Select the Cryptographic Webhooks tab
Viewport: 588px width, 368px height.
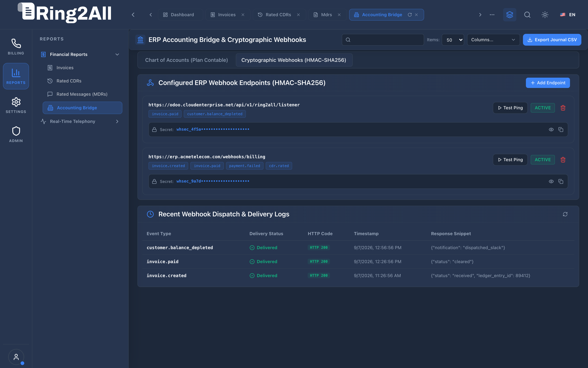coord(294,60)
